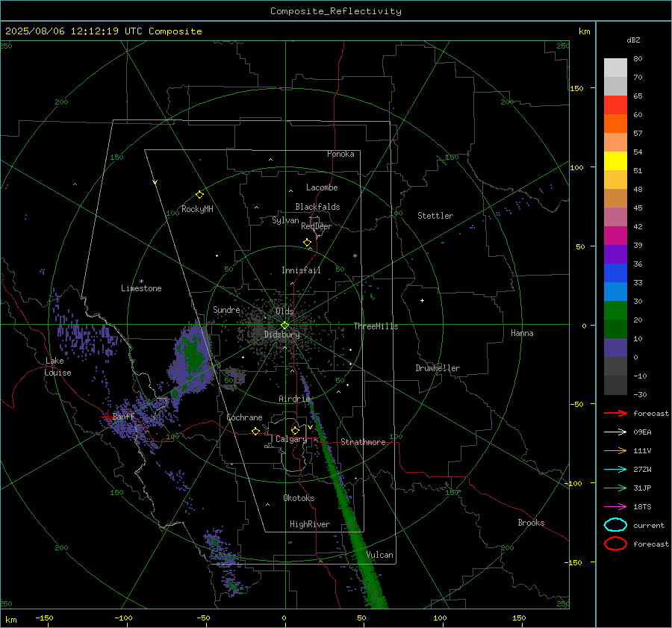Click the Drumheller town label

438,368
